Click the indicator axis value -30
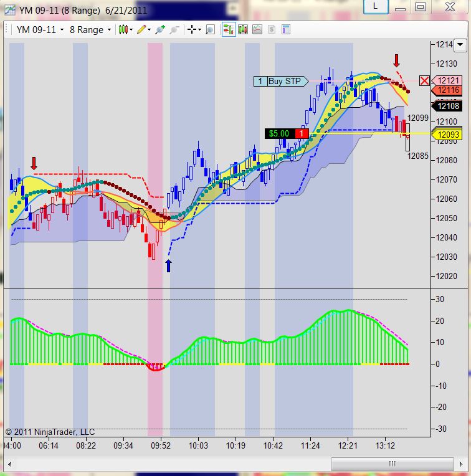471x476 pixels. click(x=440, y=429)
